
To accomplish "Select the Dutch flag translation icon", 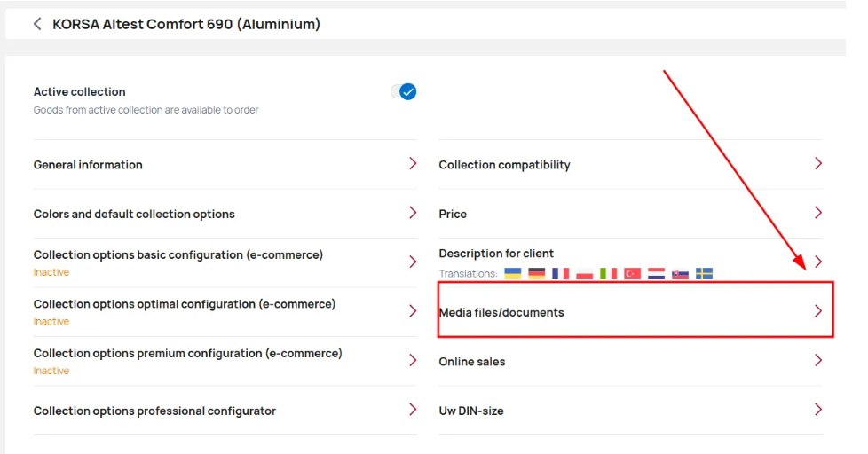I will (656, 274).
